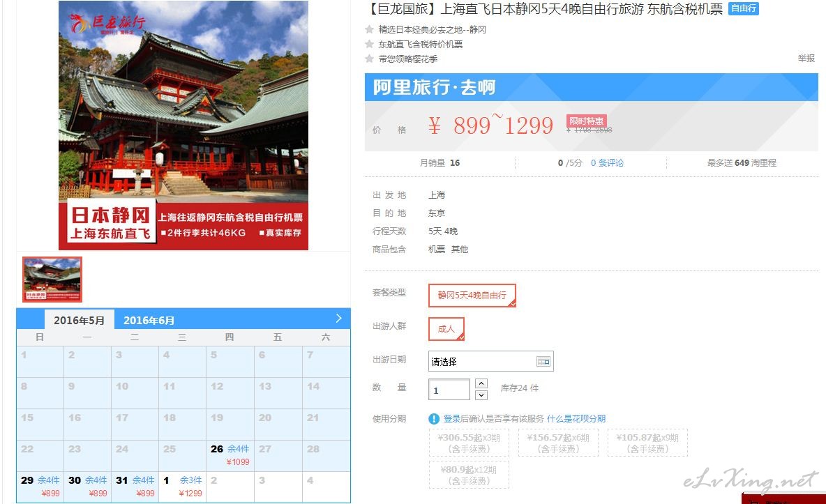Click star icon beside 东航直飞含税特价机票
826x504 pixels.
pyautogui.click(x=369, y=44)
